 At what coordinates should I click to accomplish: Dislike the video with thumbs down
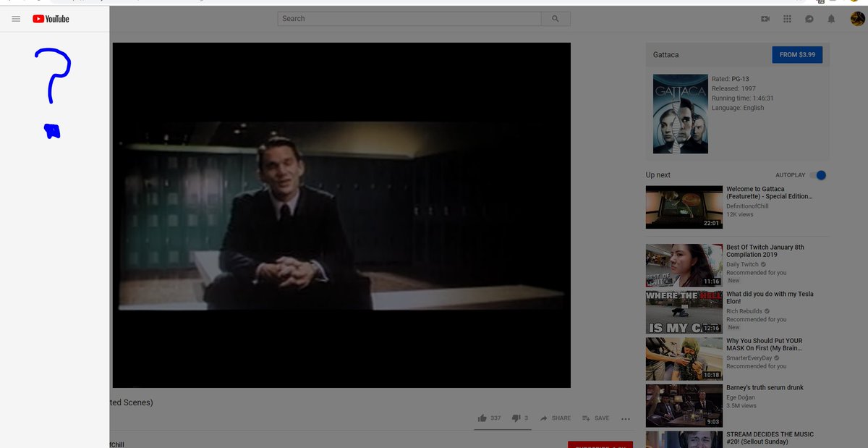(519, 418)
